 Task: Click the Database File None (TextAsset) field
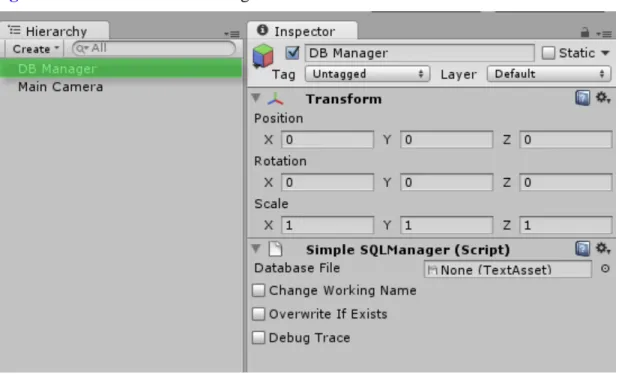coord(508,269)
